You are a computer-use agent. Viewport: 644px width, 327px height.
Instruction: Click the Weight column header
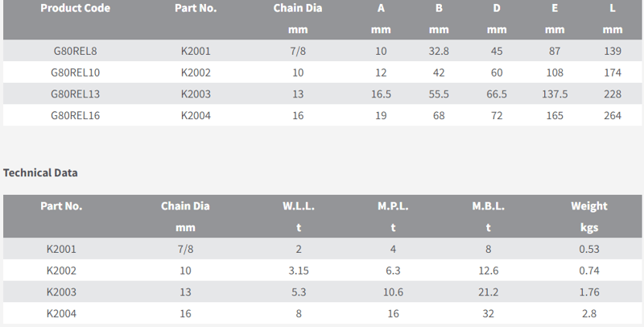(588, 206)
